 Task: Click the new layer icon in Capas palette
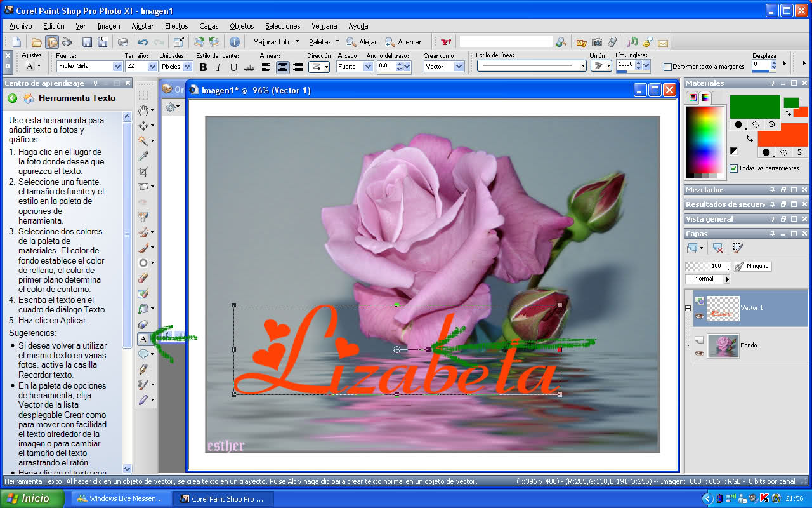(693, 248)
